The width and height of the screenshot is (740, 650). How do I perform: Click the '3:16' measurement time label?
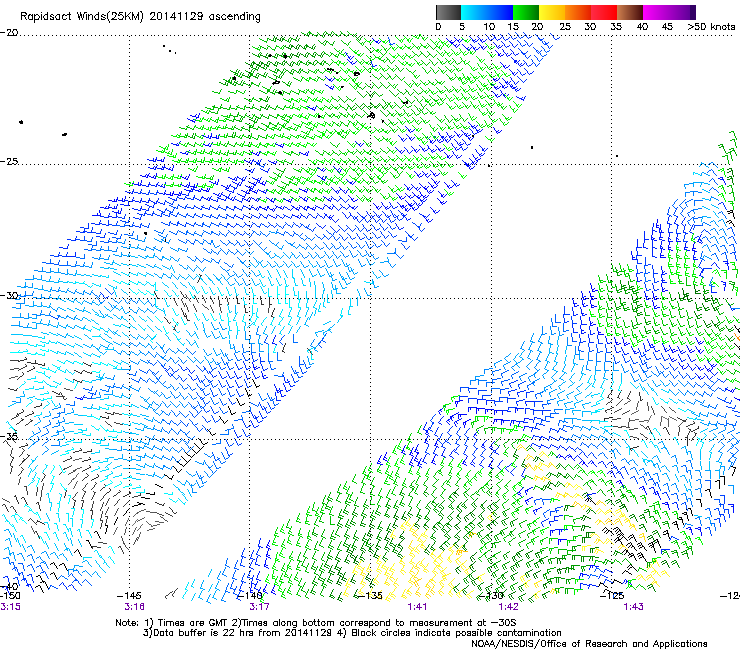(135, 607)
